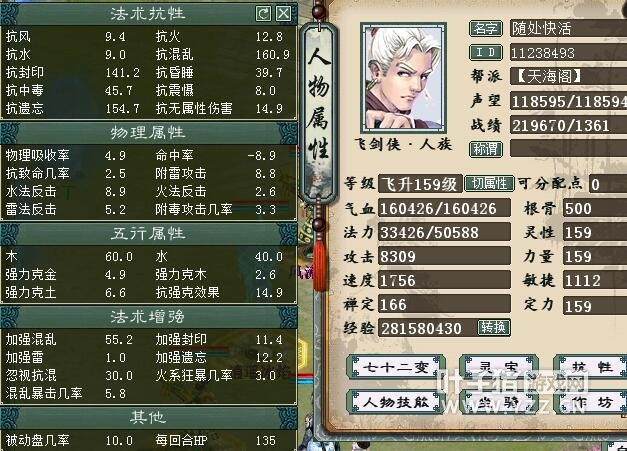Screen dimensions: 627x451
Task: Open the 人物技能 skills panel
Action: click(x=396, y=402)
